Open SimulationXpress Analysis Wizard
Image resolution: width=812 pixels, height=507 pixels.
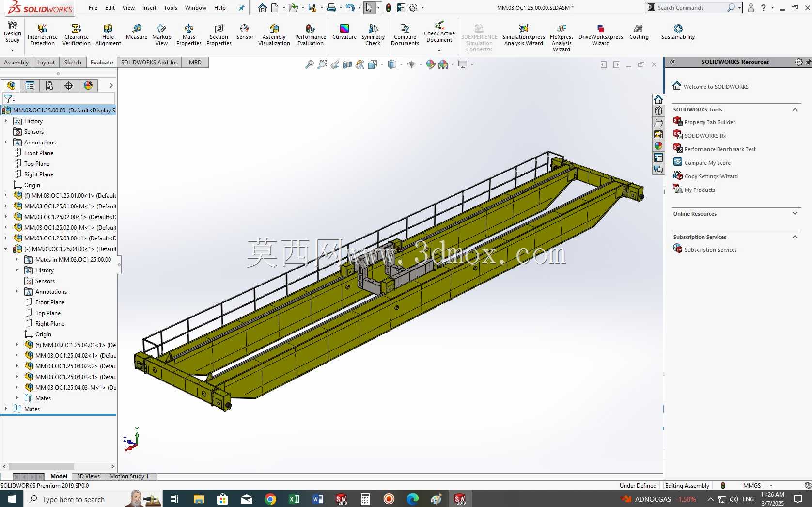(x=524, y=35)
